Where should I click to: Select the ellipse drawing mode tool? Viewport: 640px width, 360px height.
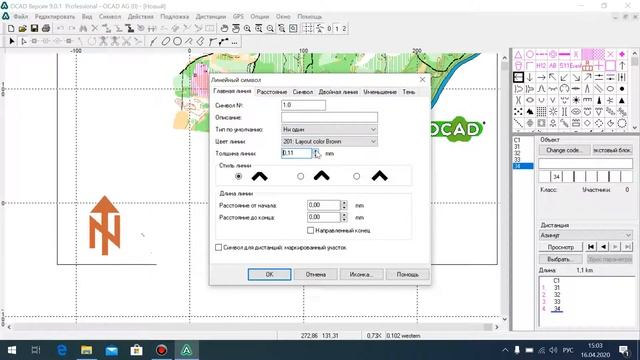click(165, 41)
